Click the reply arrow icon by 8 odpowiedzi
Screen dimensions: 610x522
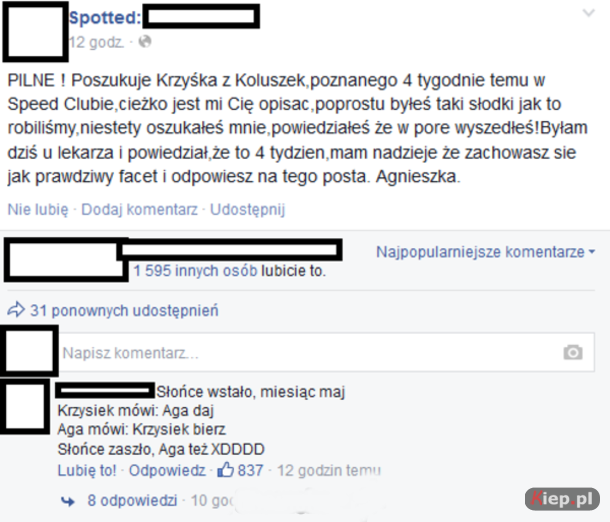tap(68, 501)
